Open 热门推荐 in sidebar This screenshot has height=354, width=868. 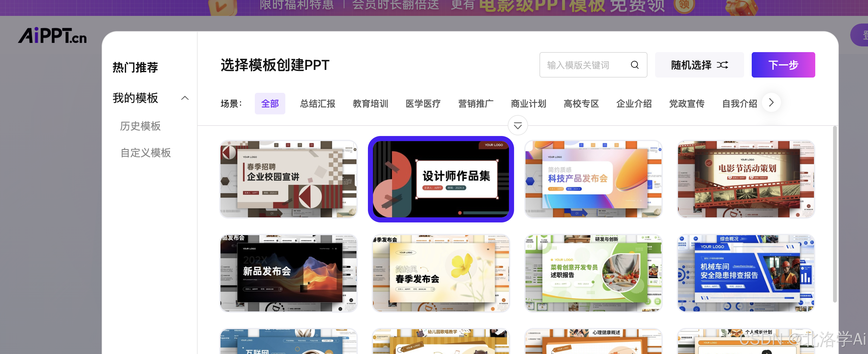(135, 67)
